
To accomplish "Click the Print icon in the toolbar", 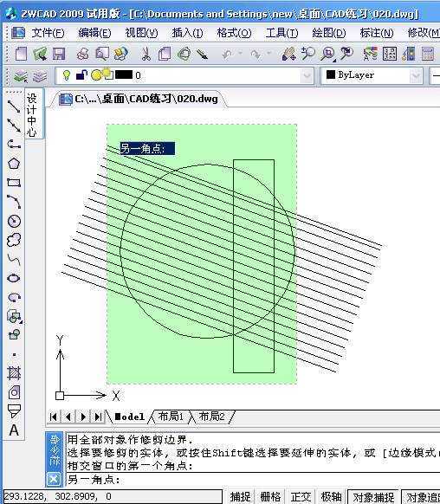I will 82,54.
